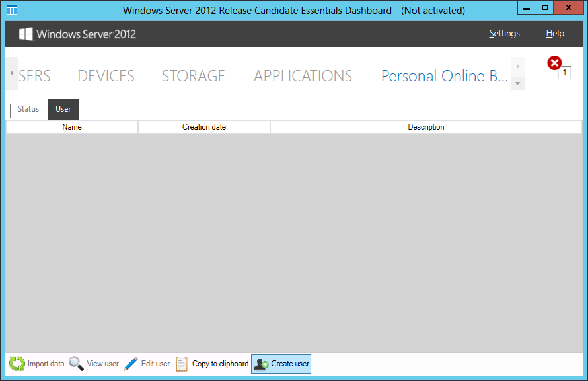This screenshot has height=381, width=588.
Task: Open the Help link
Action: pyautogui.click(x=555, y=34)
